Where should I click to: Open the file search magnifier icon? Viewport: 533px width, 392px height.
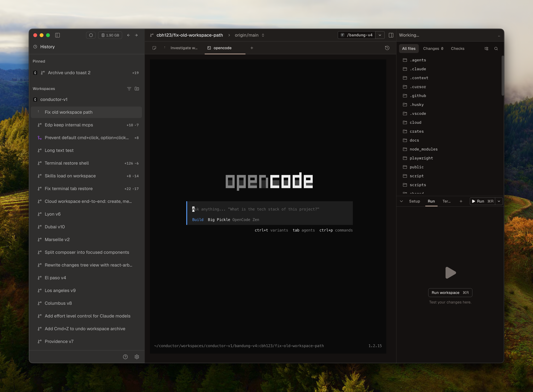pos(496,48)
